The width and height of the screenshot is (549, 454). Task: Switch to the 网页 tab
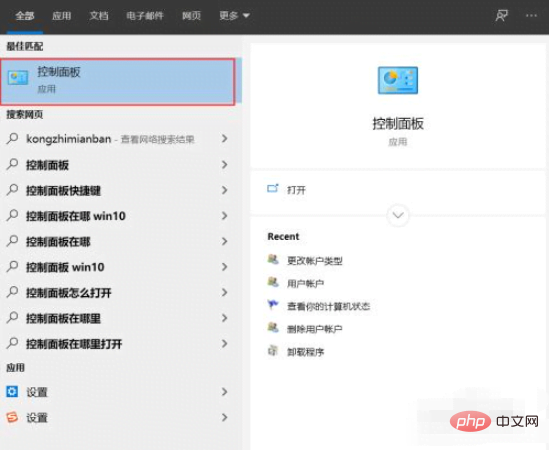point(192,16)
